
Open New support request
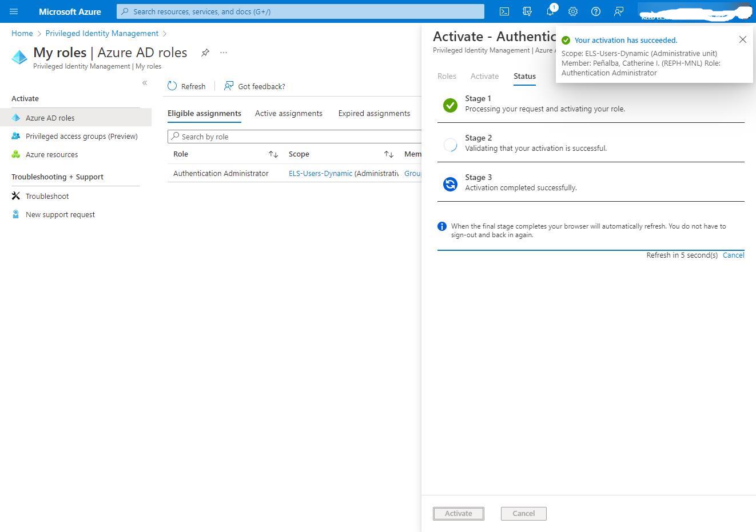75,214
